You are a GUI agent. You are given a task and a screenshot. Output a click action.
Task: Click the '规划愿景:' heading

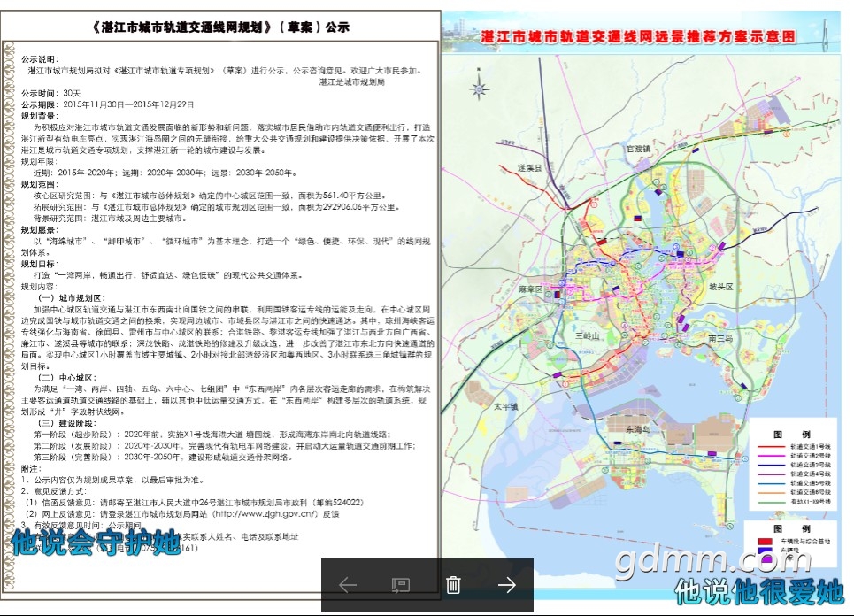click(40, 230)
